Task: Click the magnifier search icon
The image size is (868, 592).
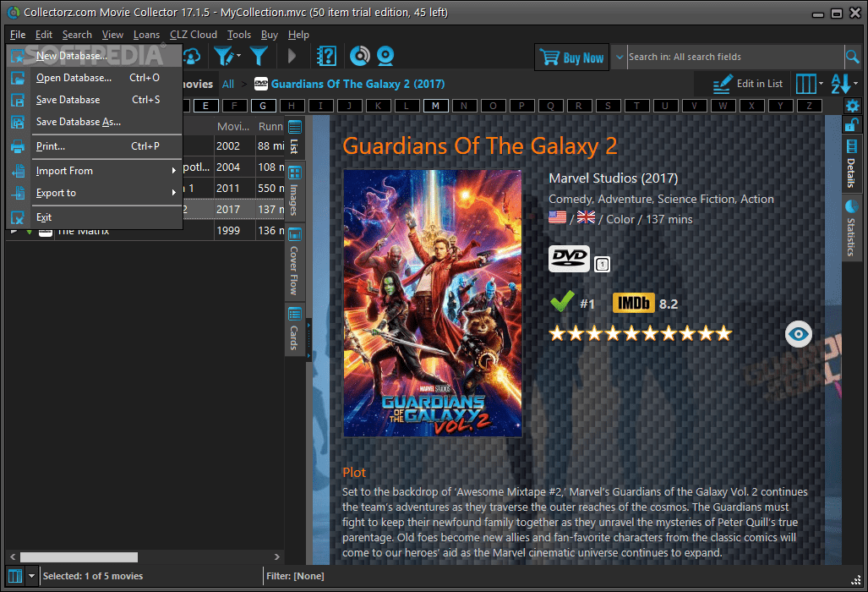Action: tap(853, 57)
